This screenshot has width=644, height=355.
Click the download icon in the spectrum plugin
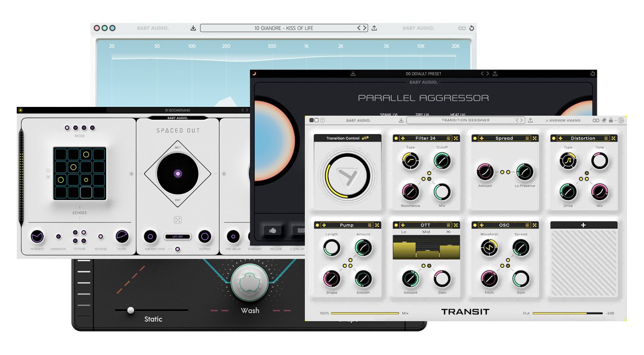[x=193, y=28]
